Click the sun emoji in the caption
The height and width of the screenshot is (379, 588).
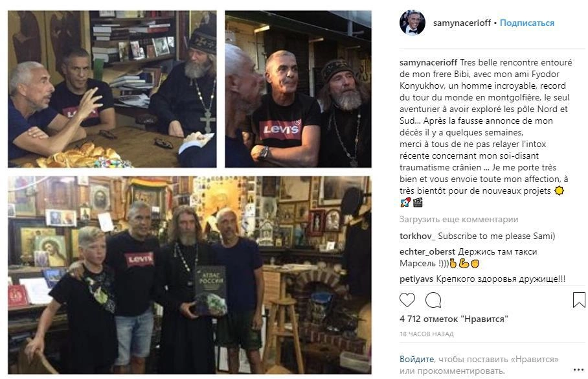pyautogui.click(x=559, y=191)
